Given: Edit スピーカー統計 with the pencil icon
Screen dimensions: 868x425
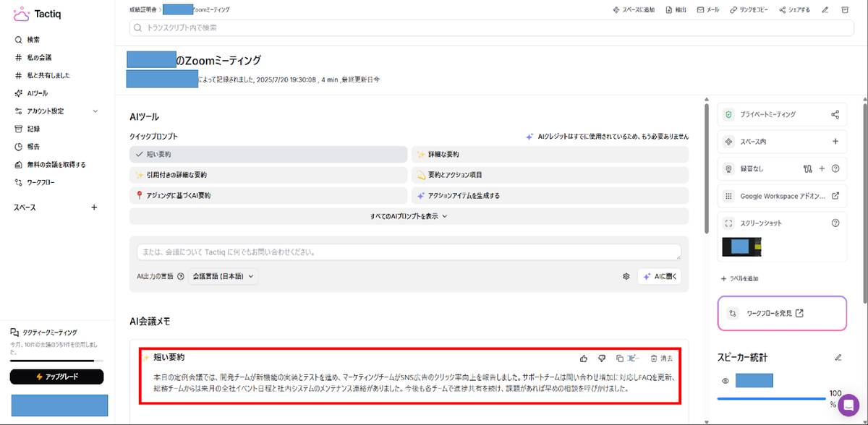Looking at the screenshot, I should [x=838, y=357].
